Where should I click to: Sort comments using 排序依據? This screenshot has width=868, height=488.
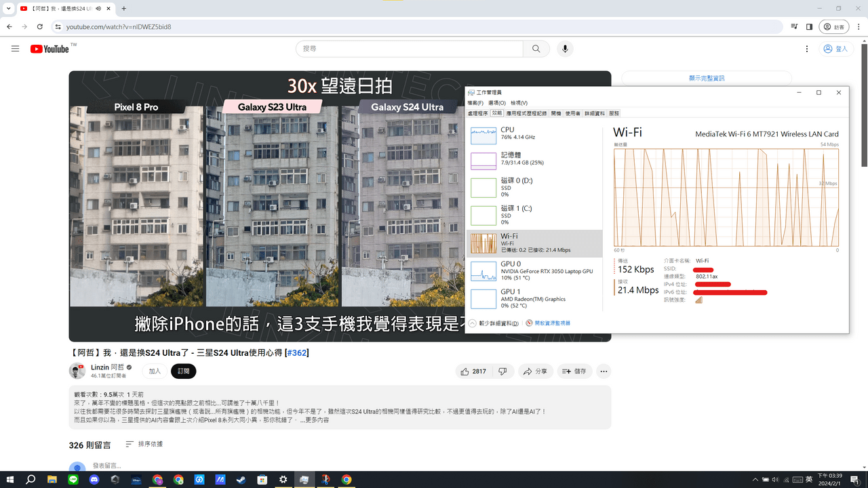tap(144, 445)
